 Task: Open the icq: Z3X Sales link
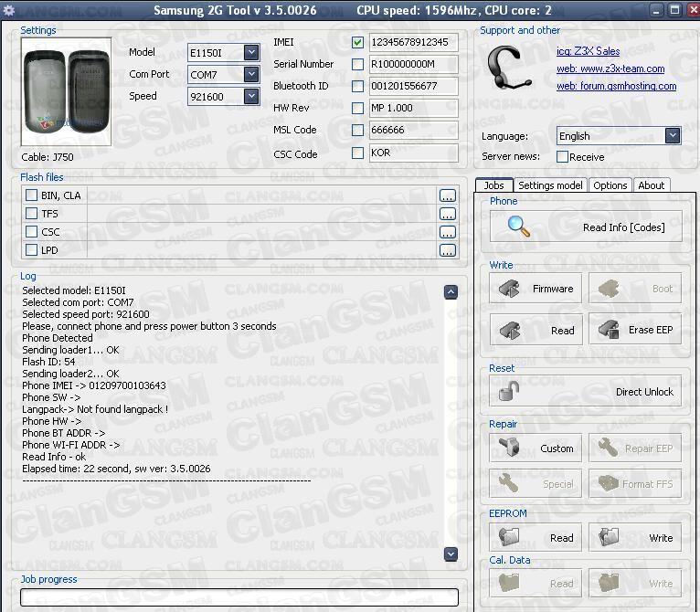(588, 51)
